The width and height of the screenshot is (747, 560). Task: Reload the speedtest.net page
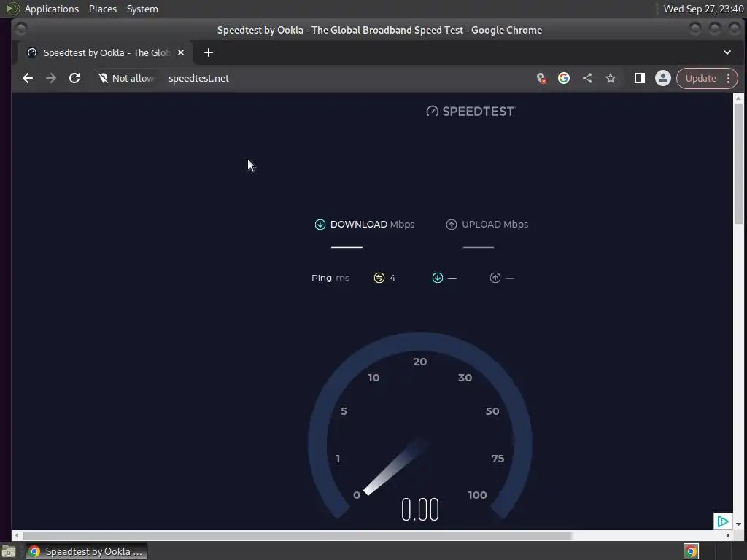(x=74, y=78)
